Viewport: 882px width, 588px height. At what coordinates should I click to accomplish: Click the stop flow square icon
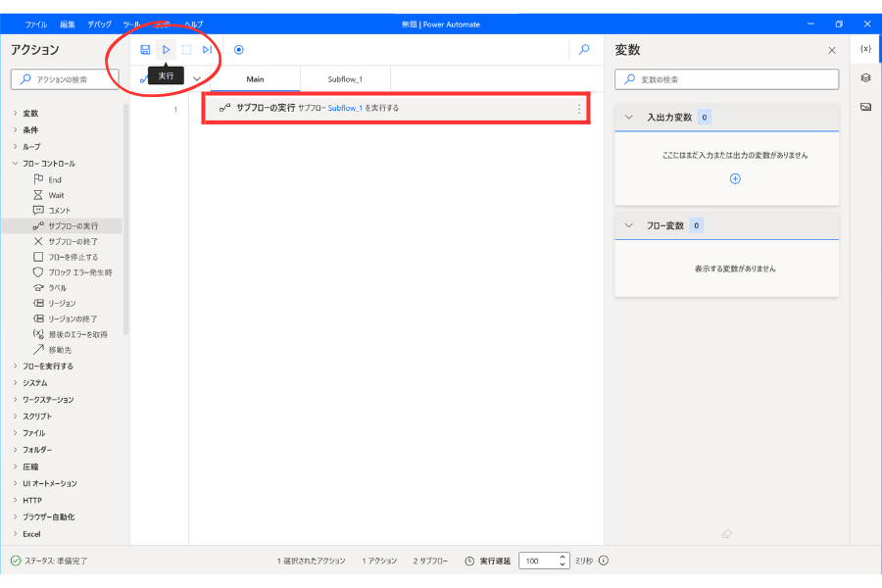[187, 50]
